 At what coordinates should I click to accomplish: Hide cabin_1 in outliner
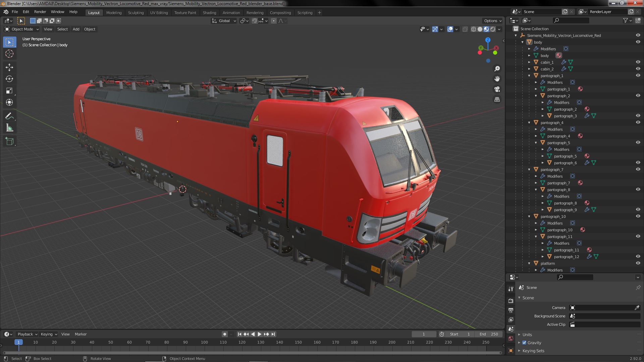click(x=638, y=62)
